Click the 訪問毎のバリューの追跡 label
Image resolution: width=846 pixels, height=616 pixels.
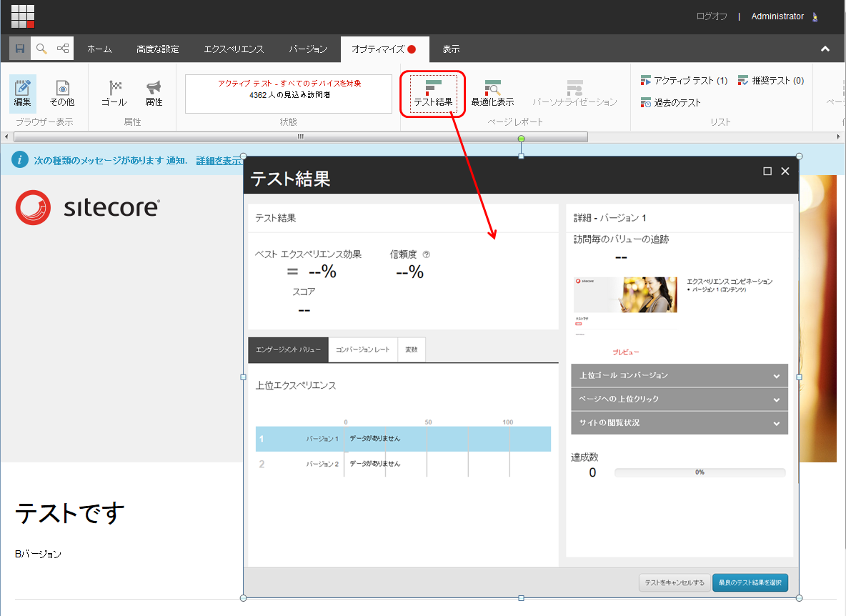coord(621,239)
